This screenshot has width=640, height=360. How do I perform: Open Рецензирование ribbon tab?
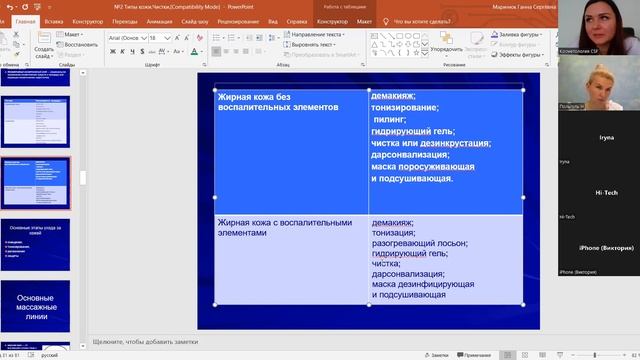(238, 22)
